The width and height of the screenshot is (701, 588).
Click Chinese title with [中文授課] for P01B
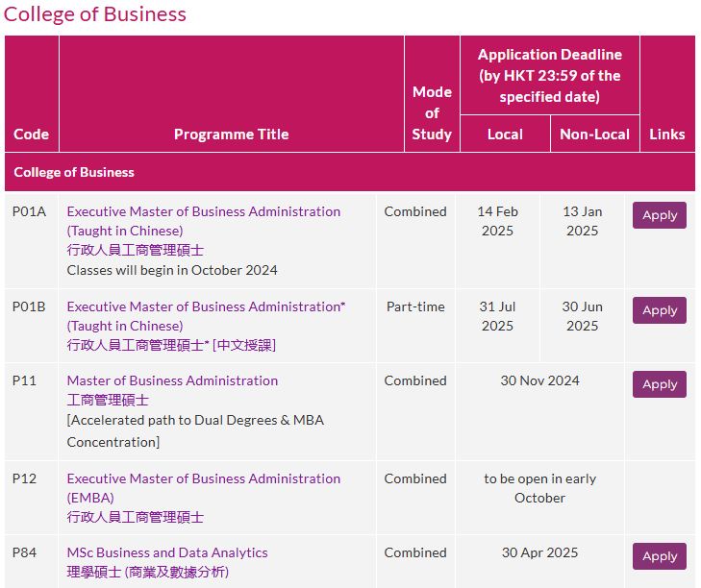coord(171,345)
